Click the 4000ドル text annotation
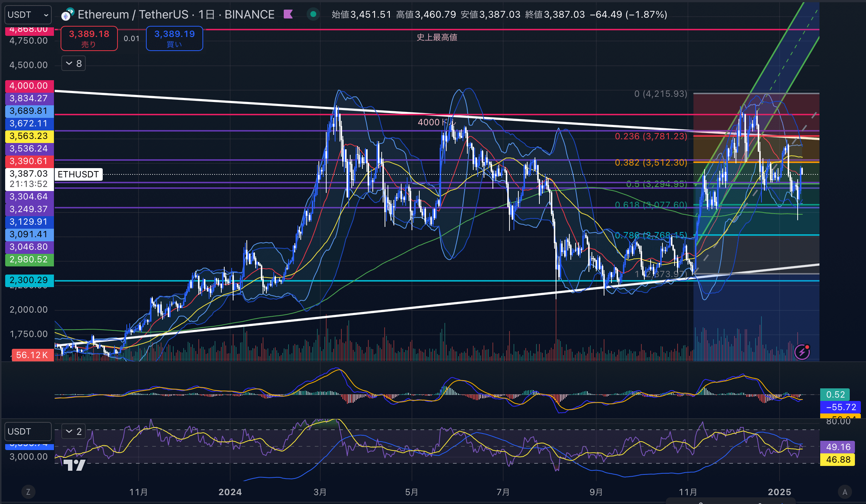The width and height of the screenshot is (866, 504). 437,122
